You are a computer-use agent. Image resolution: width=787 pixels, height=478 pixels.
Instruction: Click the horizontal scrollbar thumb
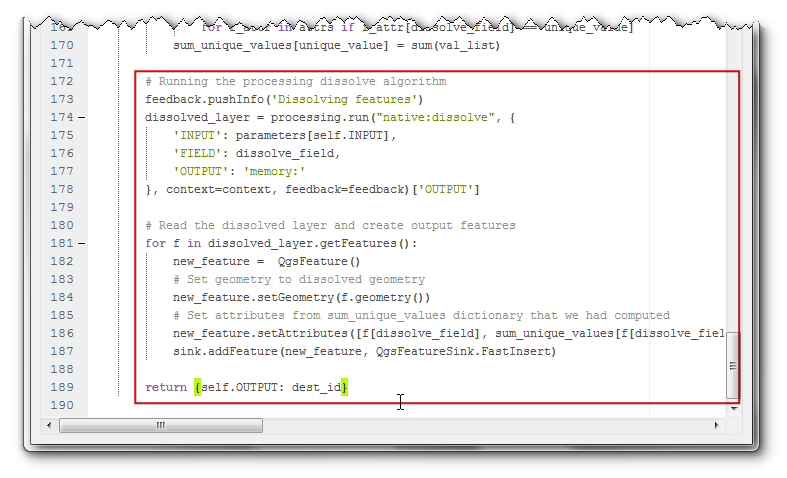pos(160,425)
